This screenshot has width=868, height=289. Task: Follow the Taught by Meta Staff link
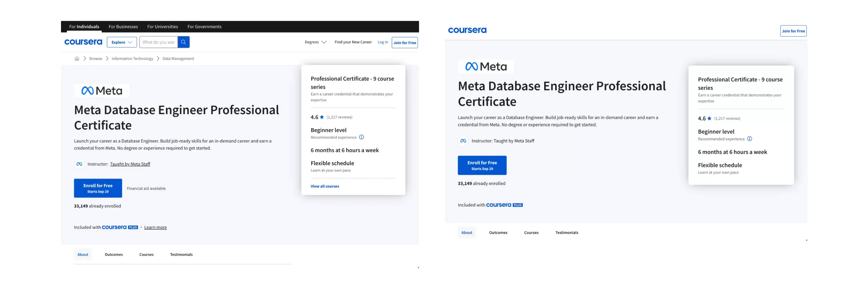(130, 164)
